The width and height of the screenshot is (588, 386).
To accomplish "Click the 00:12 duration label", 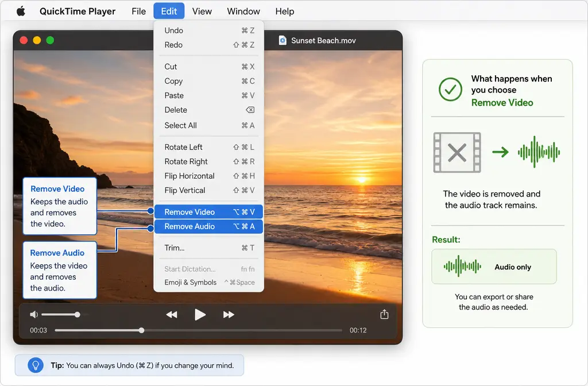I will click(358, 330).
